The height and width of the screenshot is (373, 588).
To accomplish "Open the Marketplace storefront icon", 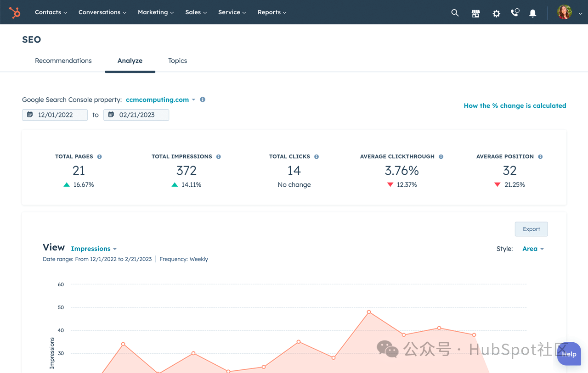I will tap(475, 13).
